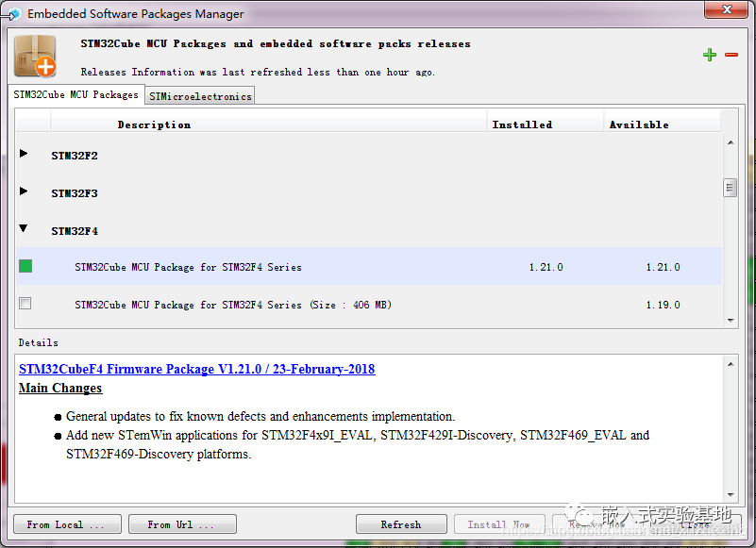Click the application icon in title bar

(x=13, y=14)
